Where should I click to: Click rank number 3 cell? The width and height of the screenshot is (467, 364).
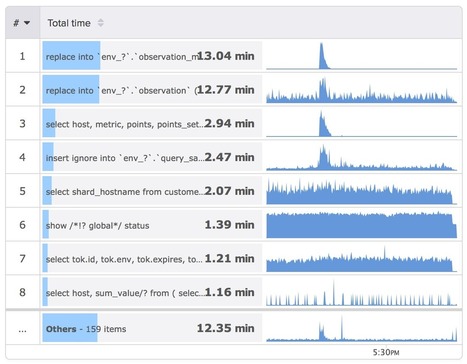[x=22, y=123]
